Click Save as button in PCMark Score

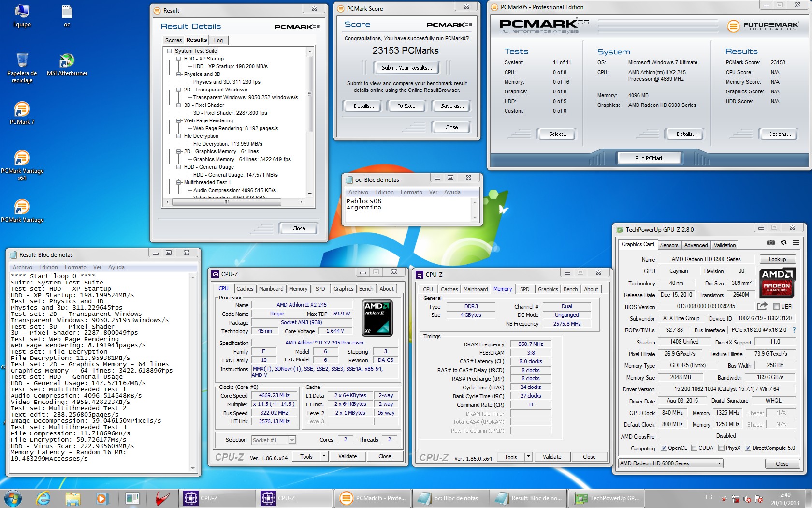click(x=452, y=106)
